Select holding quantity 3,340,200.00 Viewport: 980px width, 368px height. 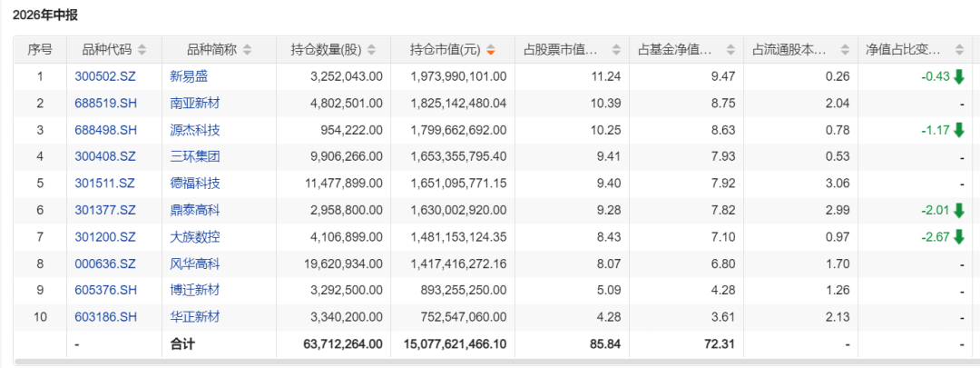tap(347, 317)
